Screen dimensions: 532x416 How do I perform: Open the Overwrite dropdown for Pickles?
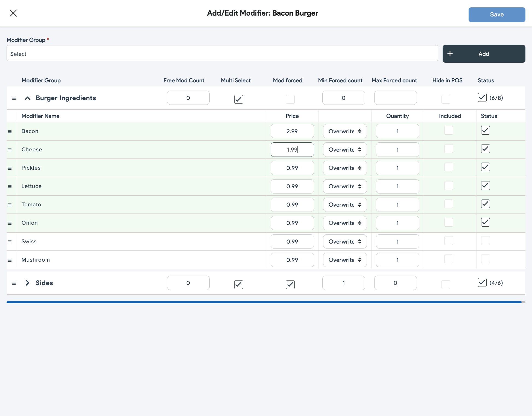tap(345, 168)
